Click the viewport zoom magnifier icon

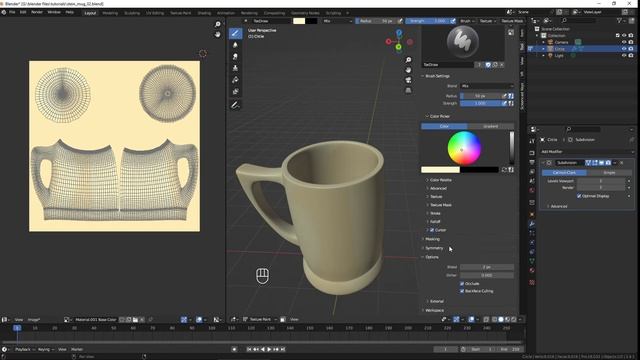click(x=408, y=60)
